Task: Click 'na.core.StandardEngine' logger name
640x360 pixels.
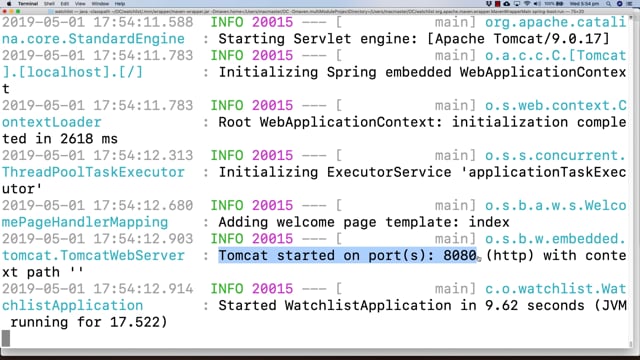Action: point(93,39)
